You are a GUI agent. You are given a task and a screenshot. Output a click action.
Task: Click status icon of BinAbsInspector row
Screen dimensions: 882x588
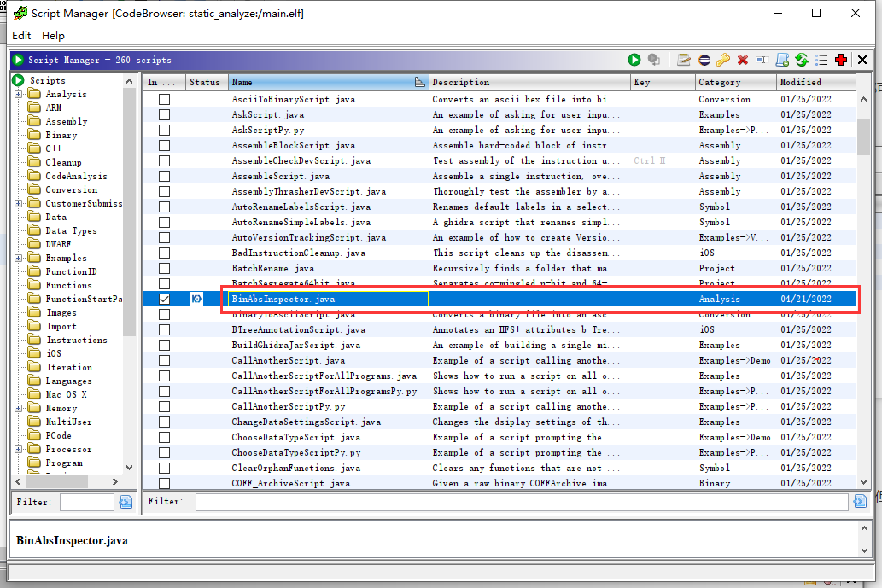tap(196, 299)
